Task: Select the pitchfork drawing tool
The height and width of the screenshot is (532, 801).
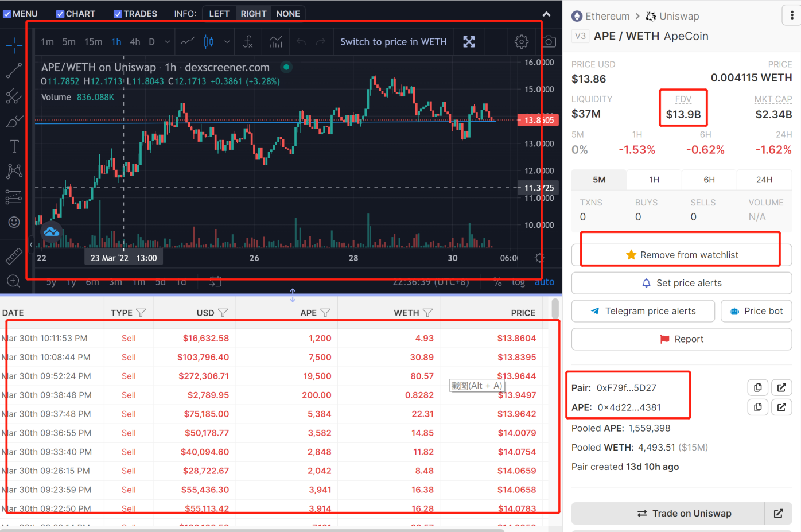Action: pyautogui.click(x=14, y=96)
